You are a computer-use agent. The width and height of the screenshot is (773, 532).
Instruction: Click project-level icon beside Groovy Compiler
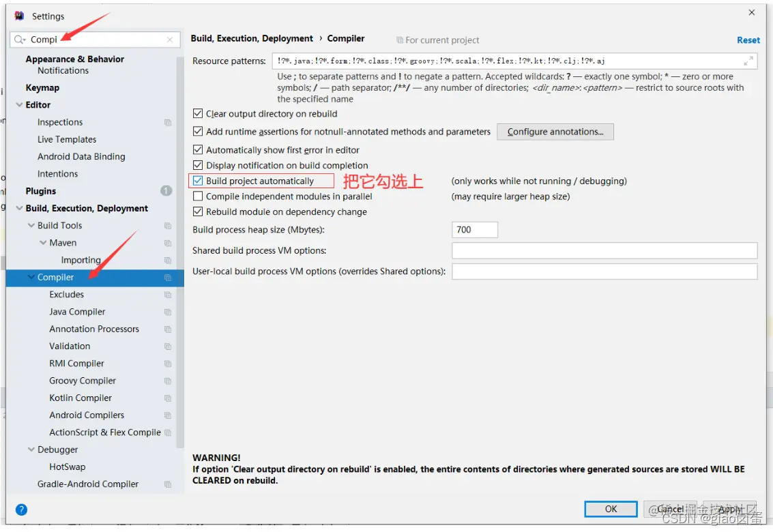pyautogui.click(x=168, y=381)
